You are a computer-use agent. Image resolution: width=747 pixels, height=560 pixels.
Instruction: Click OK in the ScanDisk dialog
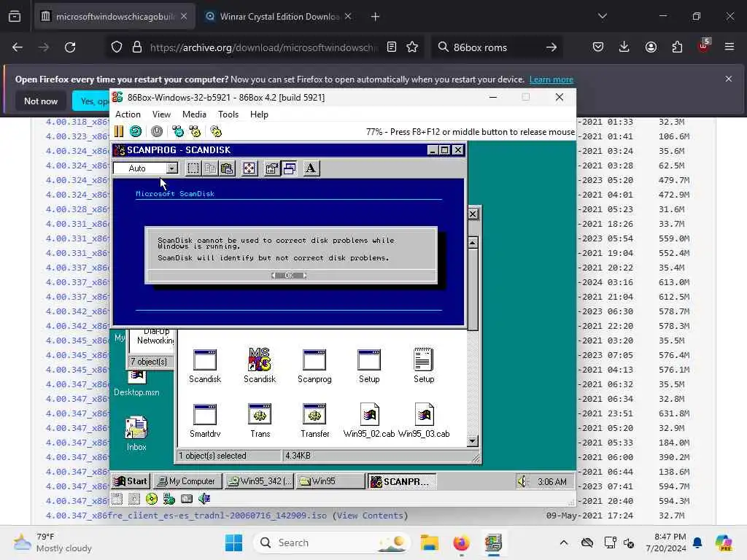[x=289, y=275]
